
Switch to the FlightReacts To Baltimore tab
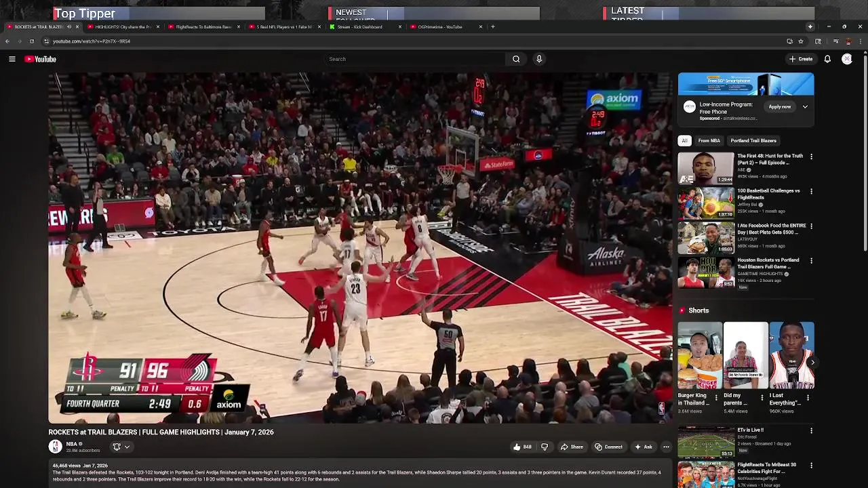click(203, 27)
